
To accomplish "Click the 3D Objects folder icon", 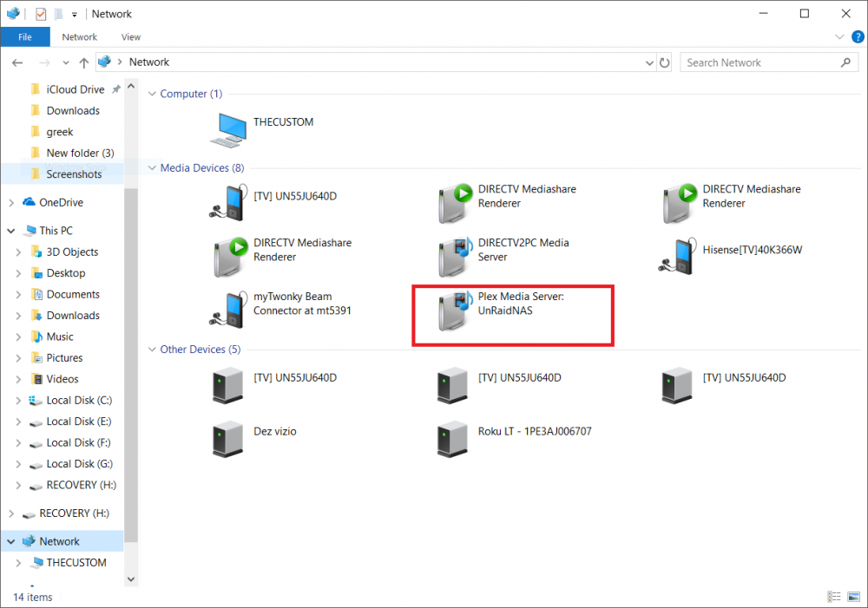I will pyautogui.click(x=36, y=252).
